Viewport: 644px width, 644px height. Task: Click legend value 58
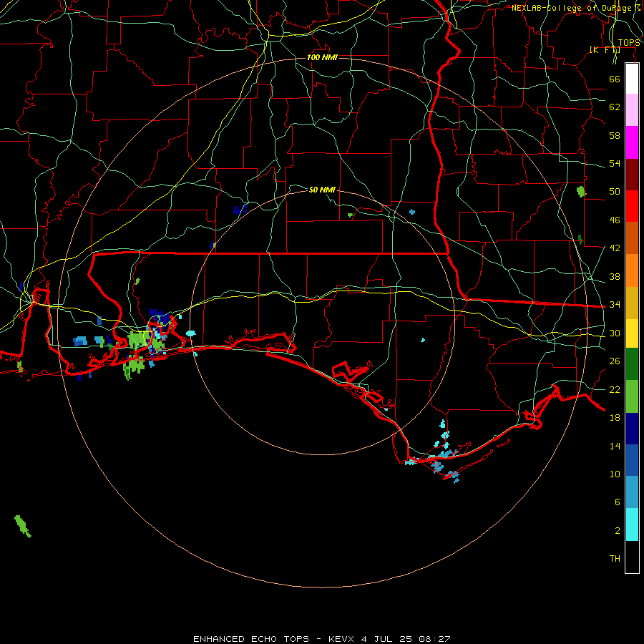615,135
